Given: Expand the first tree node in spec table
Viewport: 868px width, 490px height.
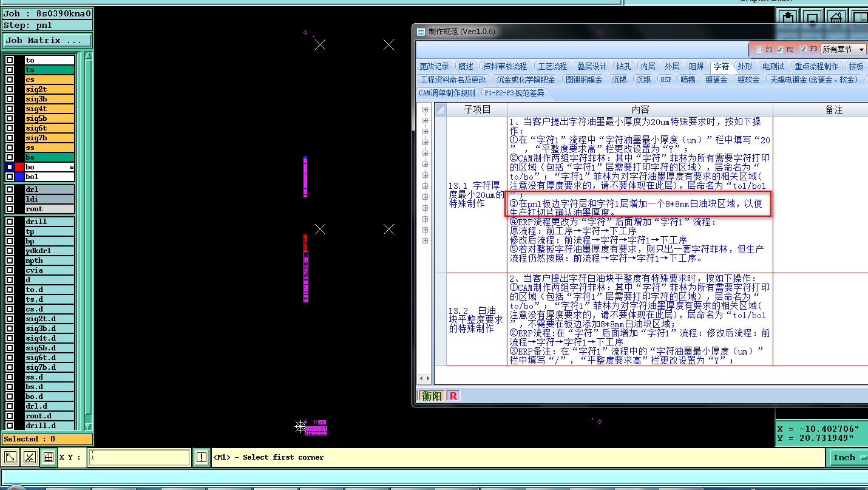Looking at the screenshot, I should (425, 110).
